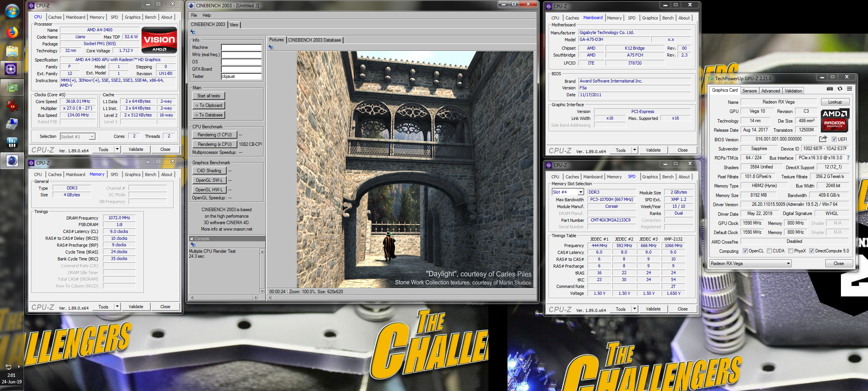The width and height of the screenshot is (868, 391).
Task: Click the AMD Radeon Graphics logo in GPU-Z
Action: [x=834, y=120]
